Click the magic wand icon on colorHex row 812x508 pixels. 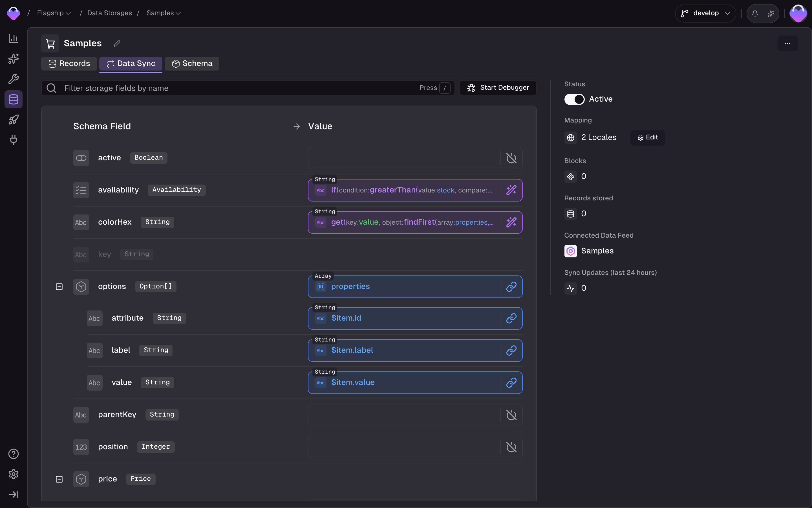pyautogui.click(x=511, y=222)
